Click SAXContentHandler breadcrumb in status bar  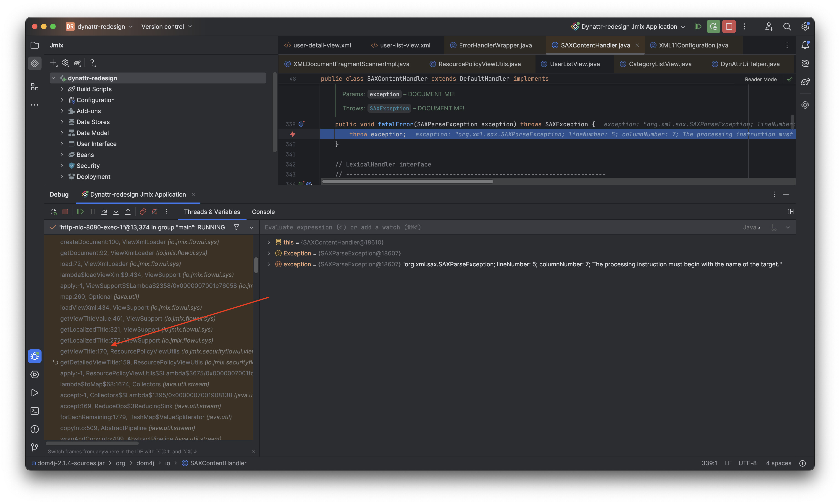(x=214, y=463)
